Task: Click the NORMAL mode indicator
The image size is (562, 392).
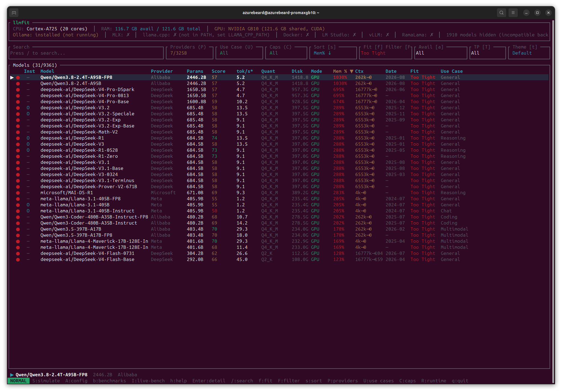Action: [18, 381]
